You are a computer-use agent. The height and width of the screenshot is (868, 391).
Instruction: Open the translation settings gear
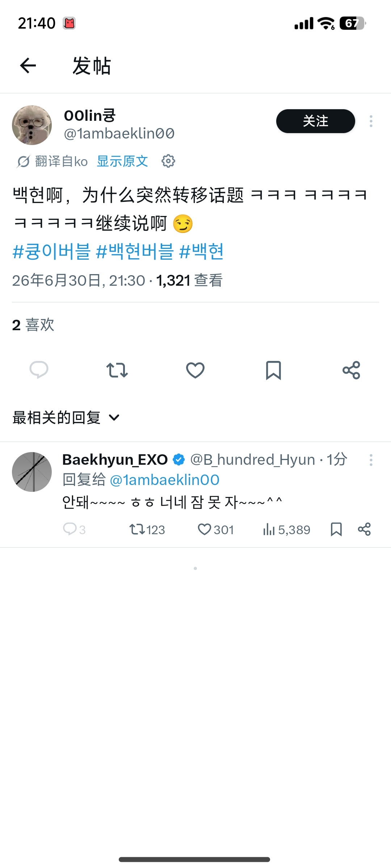tap(168, 161)
